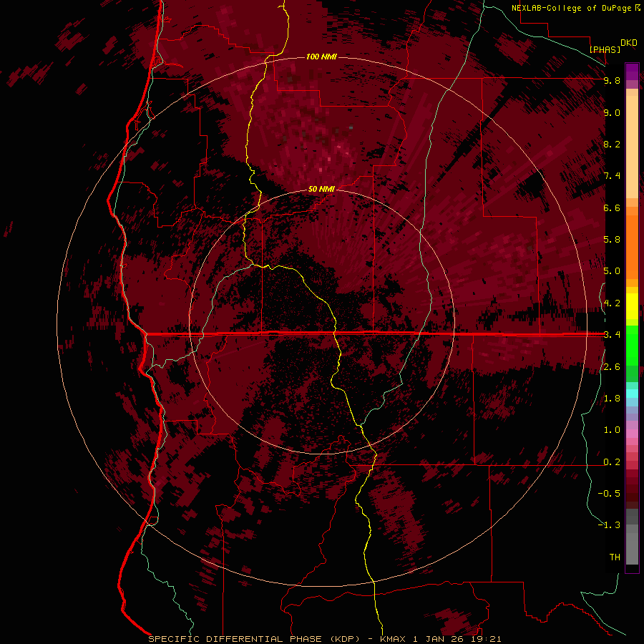Click the 6.6 scale value

tap(612, 208)
